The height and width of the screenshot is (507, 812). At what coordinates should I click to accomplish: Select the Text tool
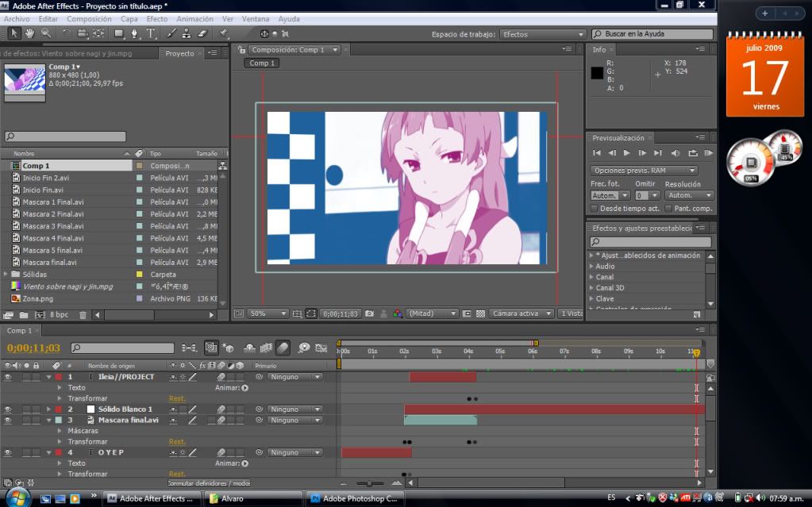coord(151,33)
